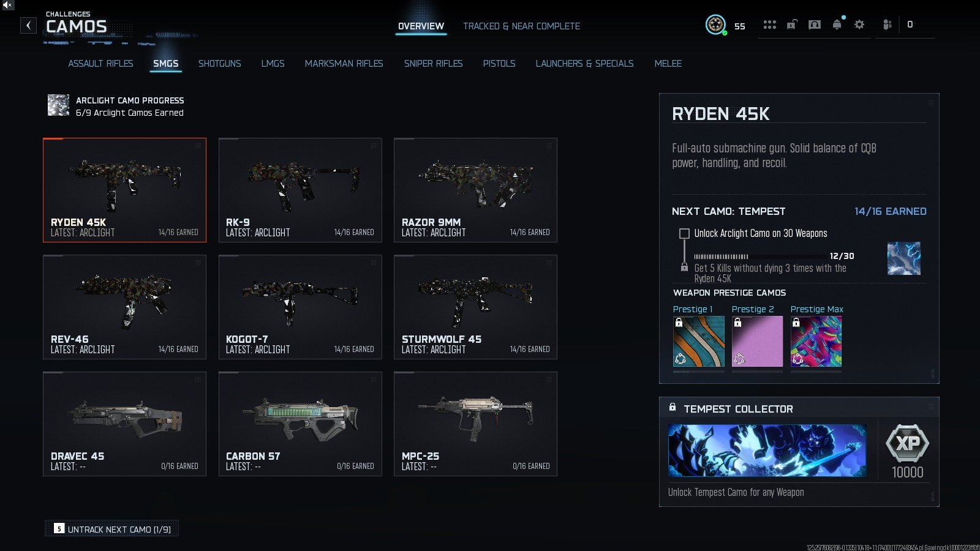Open the unlock tokens icon

pos(792,24)
